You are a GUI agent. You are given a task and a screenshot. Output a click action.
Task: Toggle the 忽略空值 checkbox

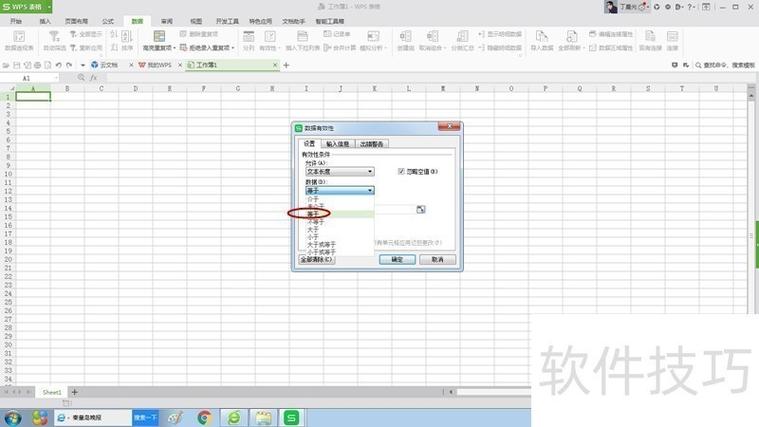pos(401,171)
